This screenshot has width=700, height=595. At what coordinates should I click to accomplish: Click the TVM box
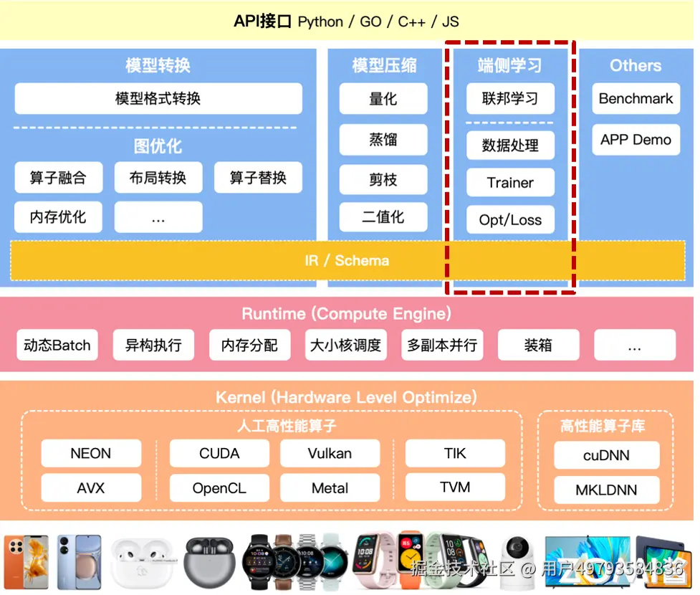click(x=455, y=487)
